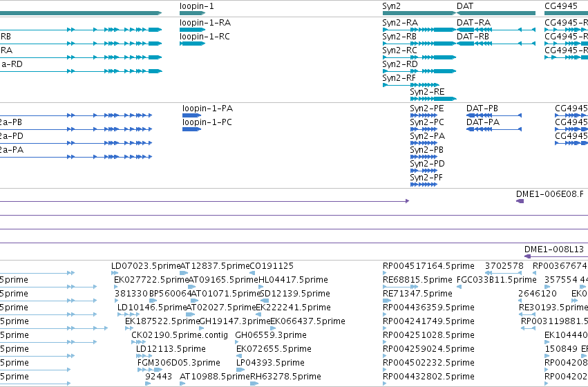Select EST EK072655.5prime

[x=238, y=356]
